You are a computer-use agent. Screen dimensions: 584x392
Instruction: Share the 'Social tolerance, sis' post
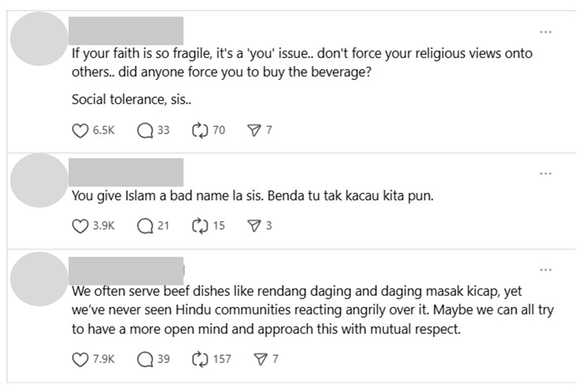(x=254, y=130)
